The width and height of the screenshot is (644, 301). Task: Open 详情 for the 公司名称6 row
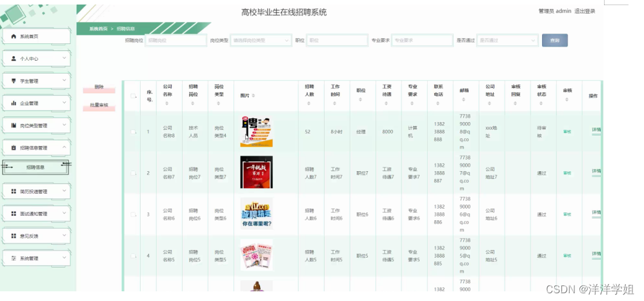coord(596,213)
